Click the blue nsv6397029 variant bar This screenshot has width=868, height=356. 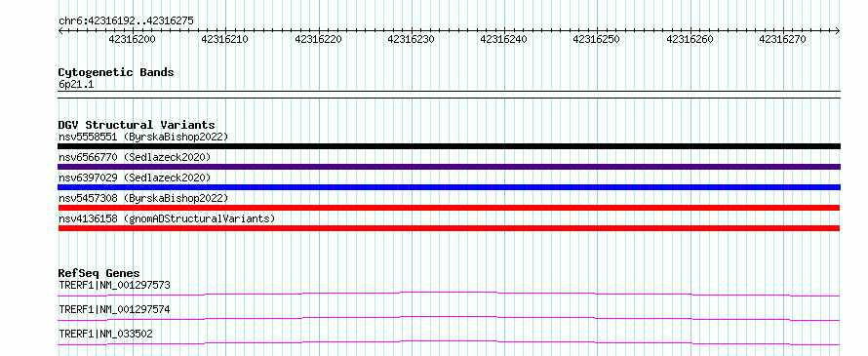[x=449, y=187]
